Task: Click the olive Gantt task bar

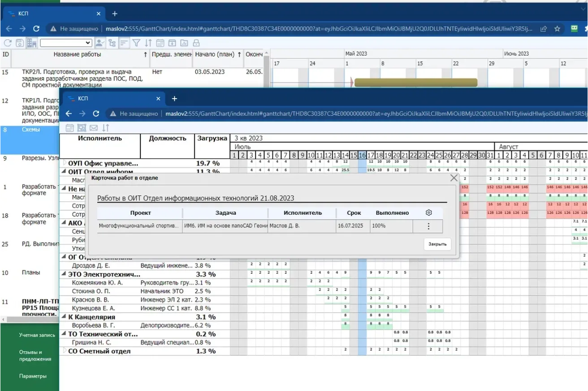Action: coord(415,83)
